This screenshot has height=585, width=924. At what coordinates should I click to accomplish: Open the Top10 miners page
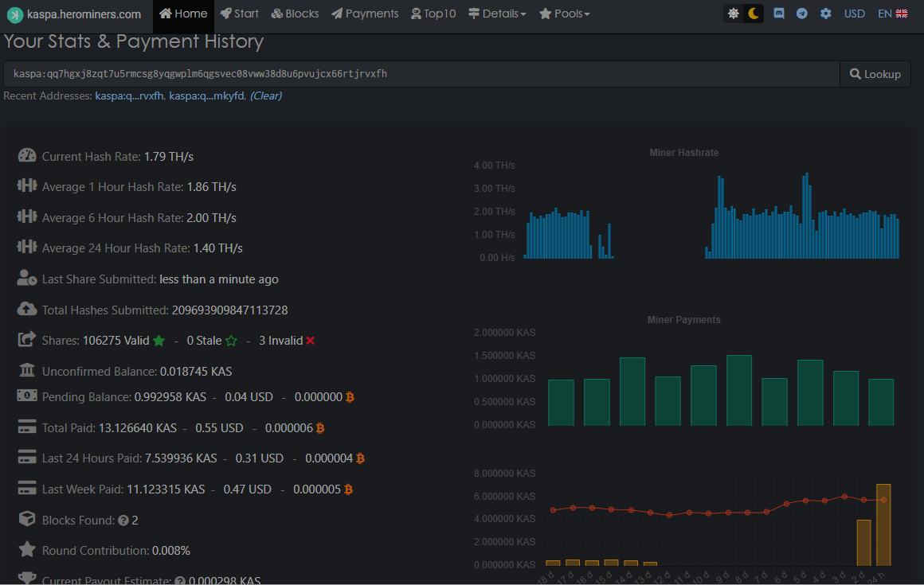(433, 14)
